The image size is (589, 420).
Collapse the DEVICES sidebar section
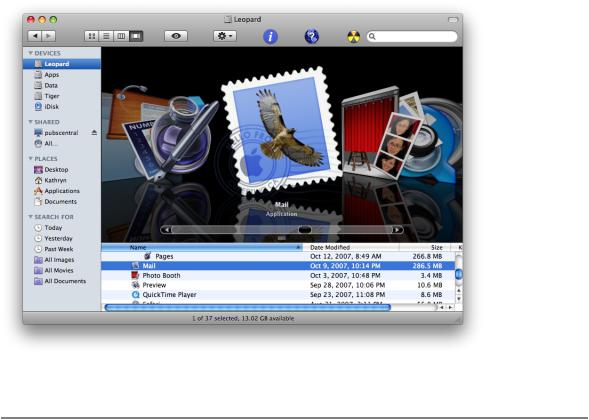point(30,53)
